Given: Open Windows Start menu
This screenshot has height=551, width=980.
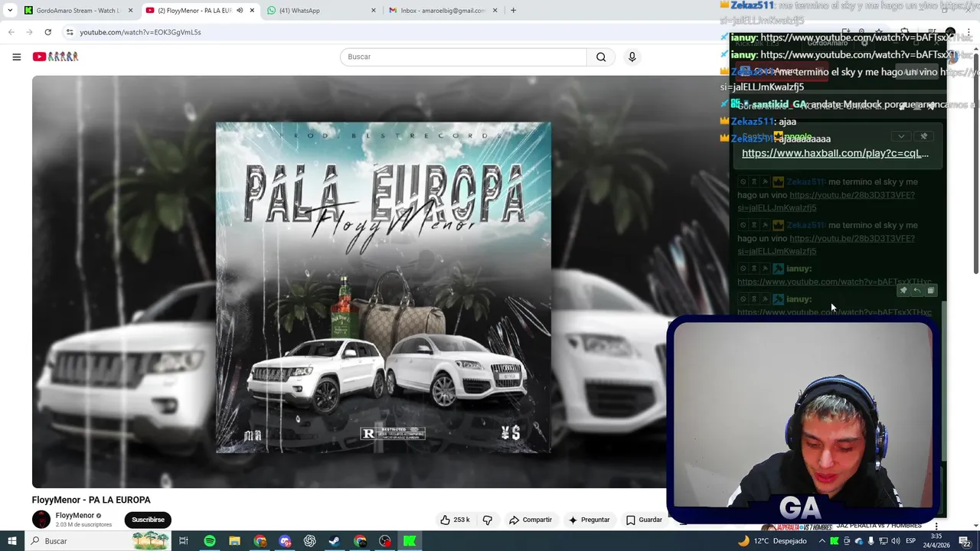Looking at the screenshot, I should (12, 541).
